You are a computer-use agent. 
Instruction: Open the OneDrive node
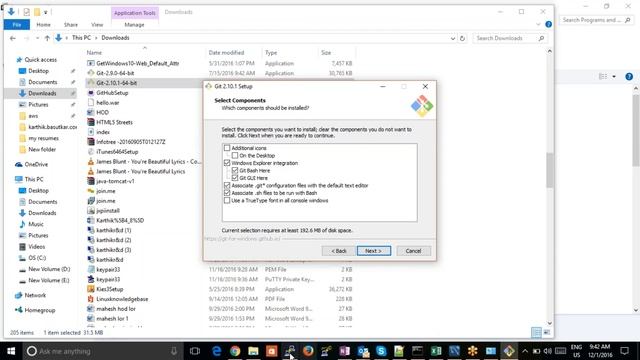coord(36,164)
